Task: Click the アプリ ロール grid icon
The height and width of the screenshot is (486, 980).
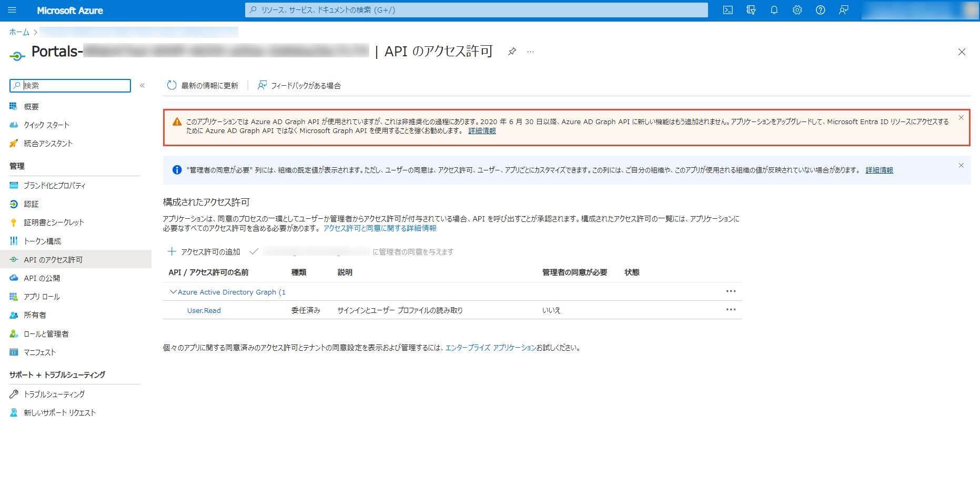Action: (x=14, y=297)
